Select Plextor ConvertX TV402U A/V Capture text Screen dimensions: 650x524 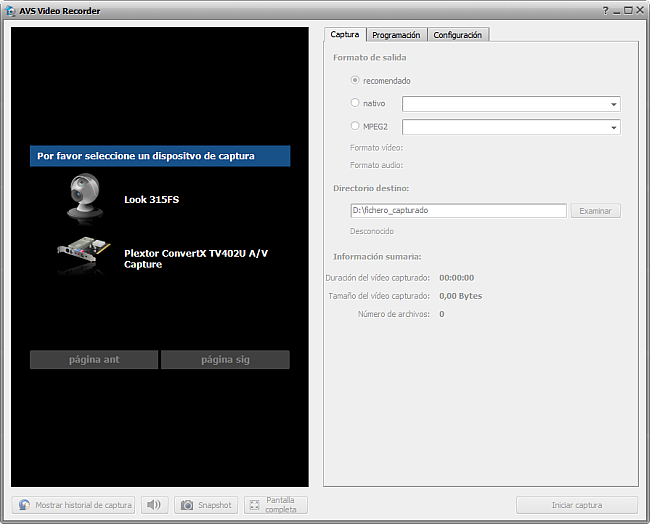point(196,259)
